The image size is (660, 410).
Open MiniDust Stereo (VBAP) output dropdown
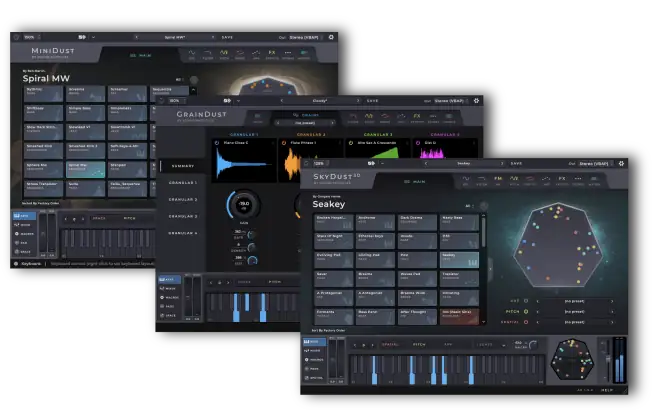(306, 37)
